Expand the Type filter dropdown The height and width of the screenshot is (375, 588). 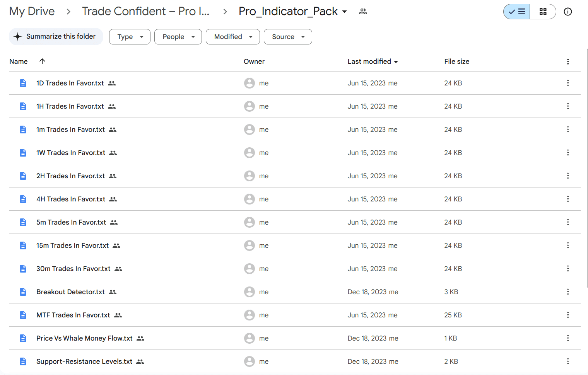point(130,37)
